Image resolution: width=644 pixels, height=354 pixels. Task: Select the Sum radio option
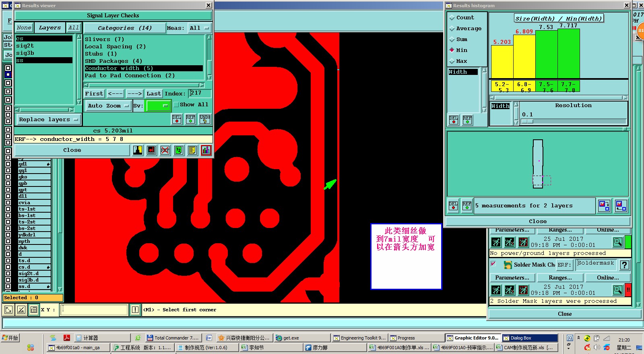click(452, 39)
